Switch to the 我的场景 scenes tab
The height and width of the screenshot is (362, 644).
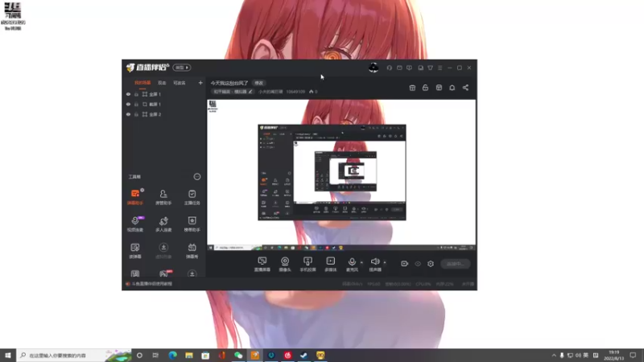(x=142, y=83)
